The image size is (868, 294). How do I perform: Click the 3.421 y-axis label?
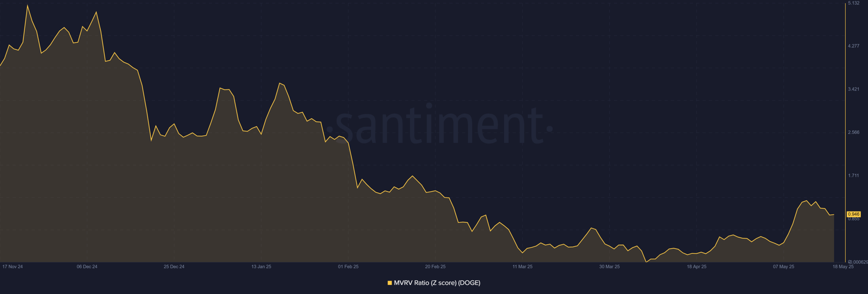853,89
